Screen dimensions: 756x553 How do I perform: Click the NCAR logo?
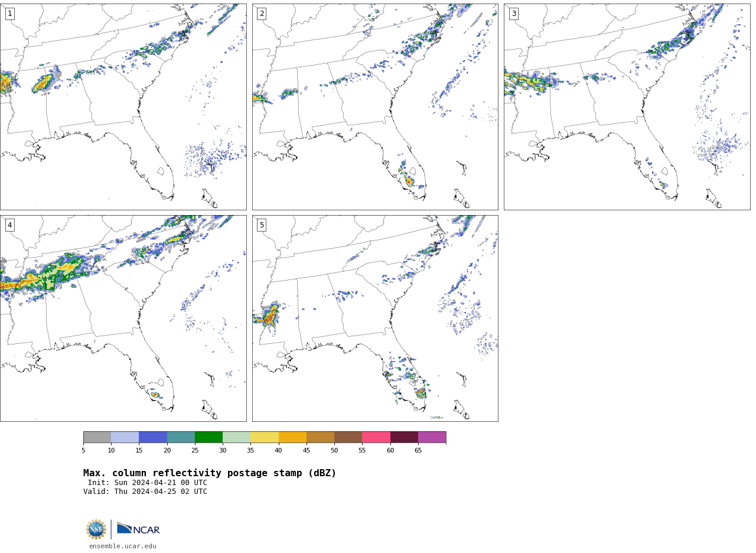[138, 529]
